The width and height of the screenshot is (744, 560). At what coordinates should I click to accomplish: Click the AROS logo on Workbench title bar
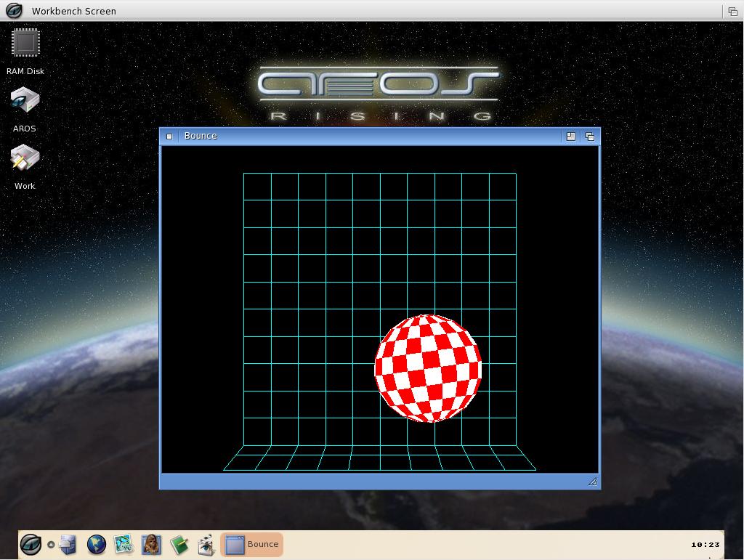pyautogui.click(x=14, y=10)
